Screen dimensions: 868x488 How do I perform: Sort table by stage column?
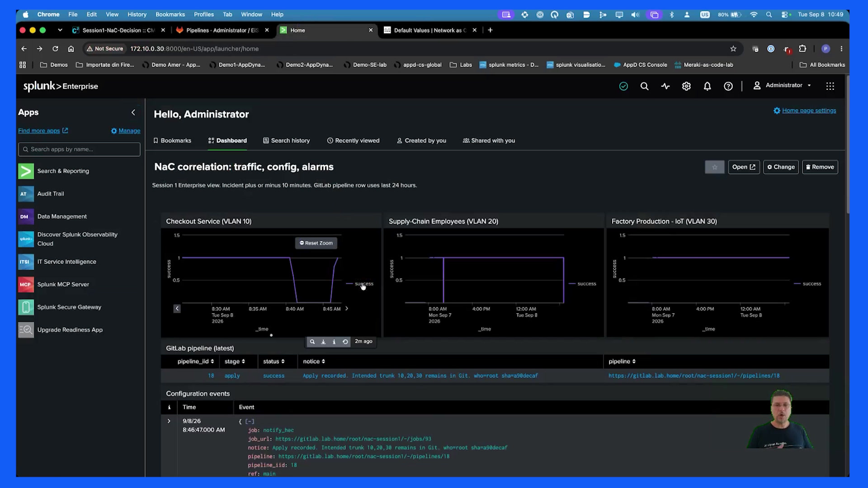235,361
